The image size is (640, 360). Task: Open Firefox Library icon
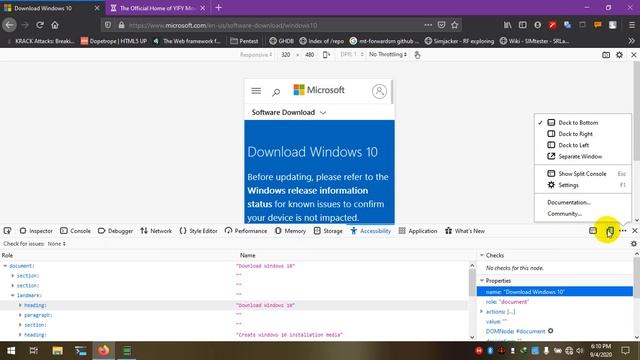click(x=507, y=25)
